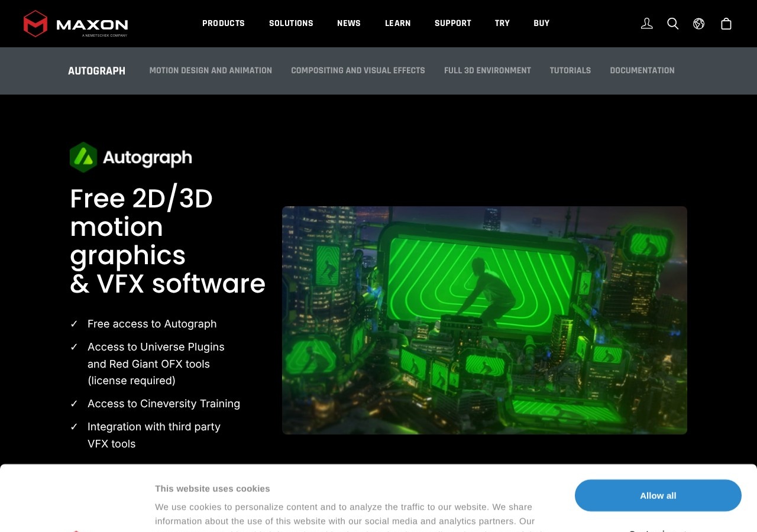The height and width of the screenshot is (532, 757).
Task: Open Full 3D Environment page
Action: click(x=487, y=71)
